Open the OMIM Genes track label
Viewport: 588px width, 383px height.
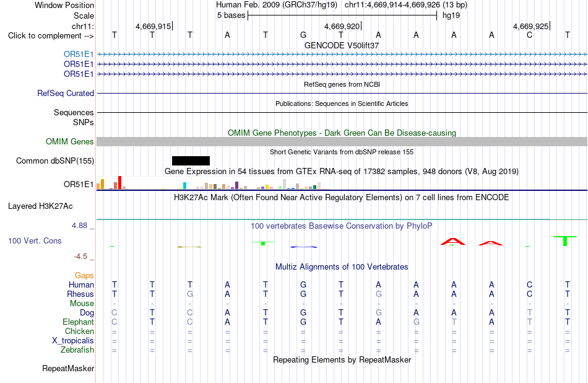[70, 141]
